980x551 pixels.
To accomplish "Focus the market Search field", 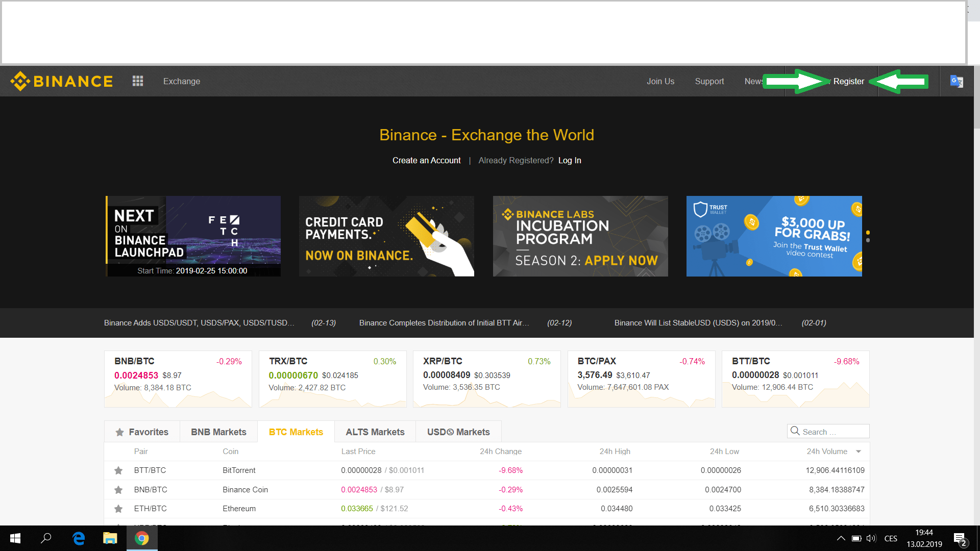I will tap(828, 431).
